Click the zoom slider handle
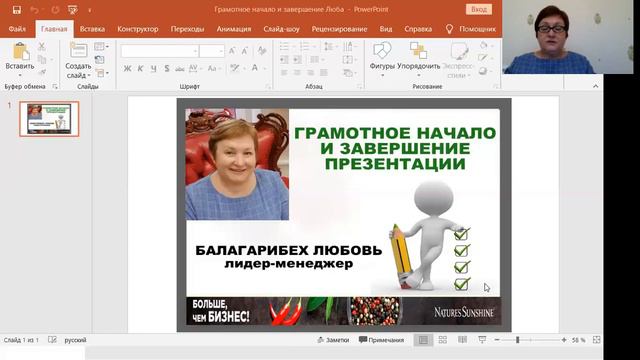640x360 pixels. (518, 340)
